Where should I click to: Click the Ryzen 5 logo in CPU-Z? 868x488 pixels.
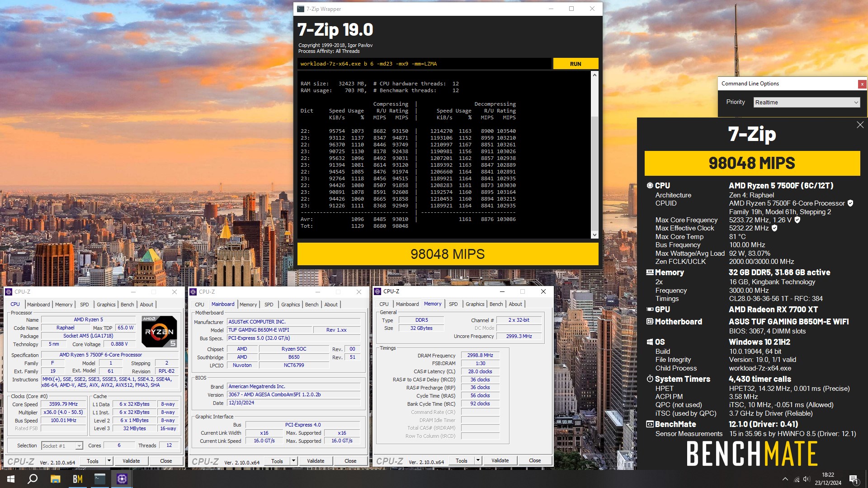pos(159,331)
